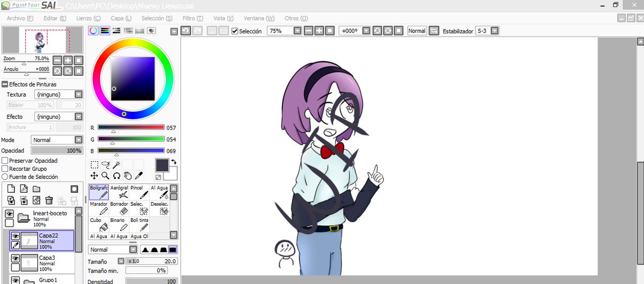The height and width of the screenshot is (284, 644).
Task: Pick the eyedropper color picker tool
Action: click(138, 176)
